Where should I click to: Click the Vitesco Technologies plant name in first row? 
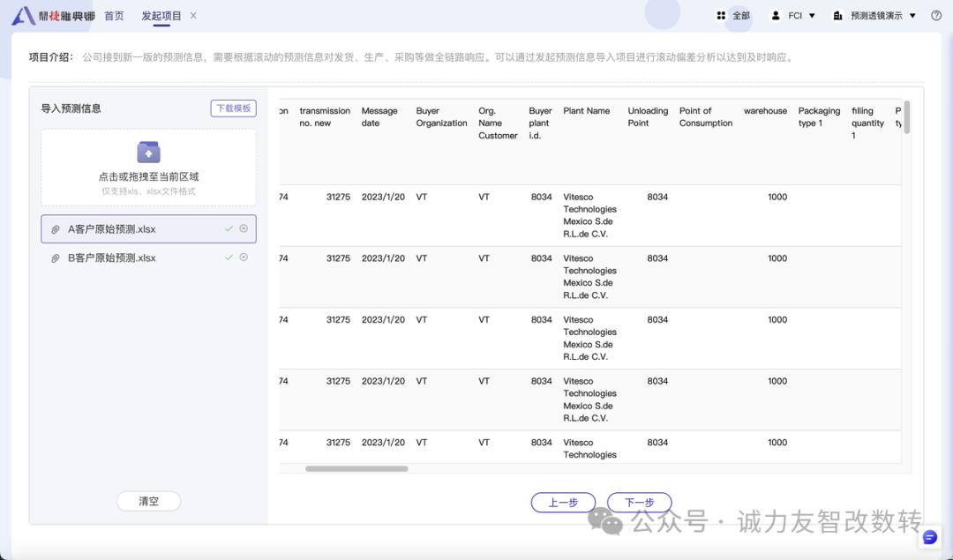pos(589,215)
